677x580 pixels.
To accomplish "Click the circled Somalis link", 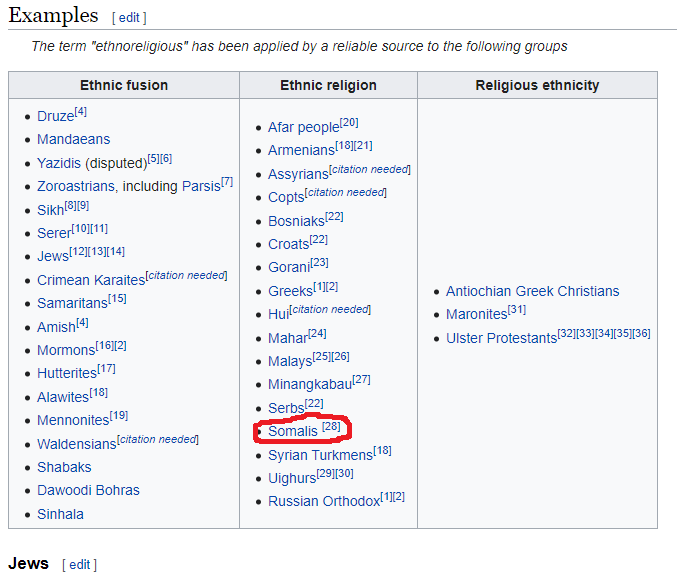I will point(292,431).
